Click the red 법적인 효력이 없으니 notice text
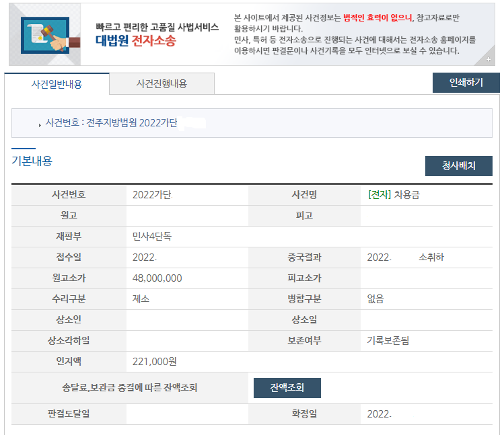The image size is (504, 435). [376, 17]
